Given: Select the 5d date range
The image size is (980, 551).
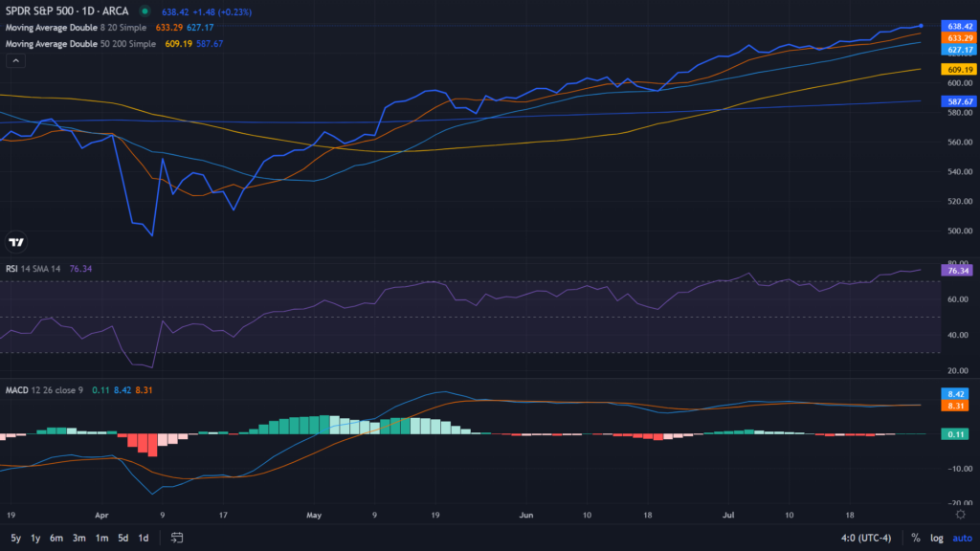Looking at the screenshot, I should coord(123,538).
